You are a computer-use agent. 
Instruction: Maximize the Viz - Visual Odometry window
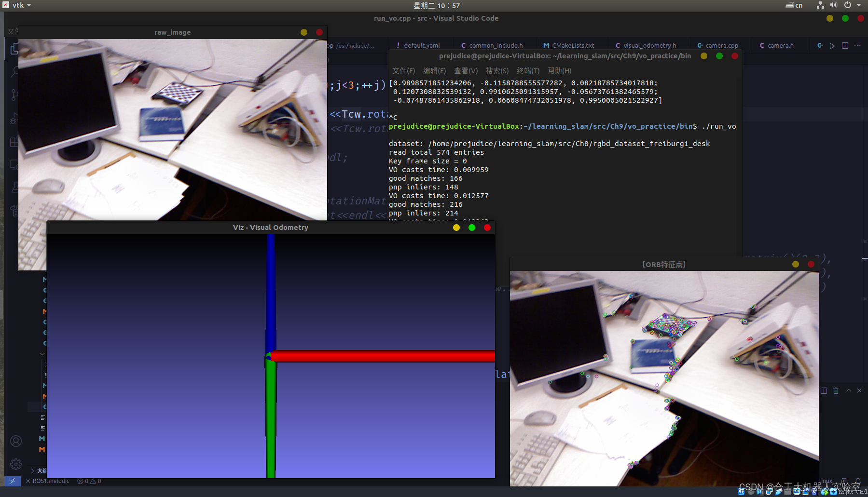[x=472, y=228]
